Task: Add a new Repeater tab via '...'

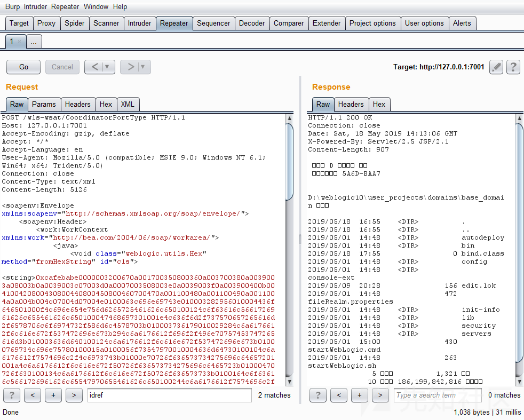Action: click(x=34, y=42)
